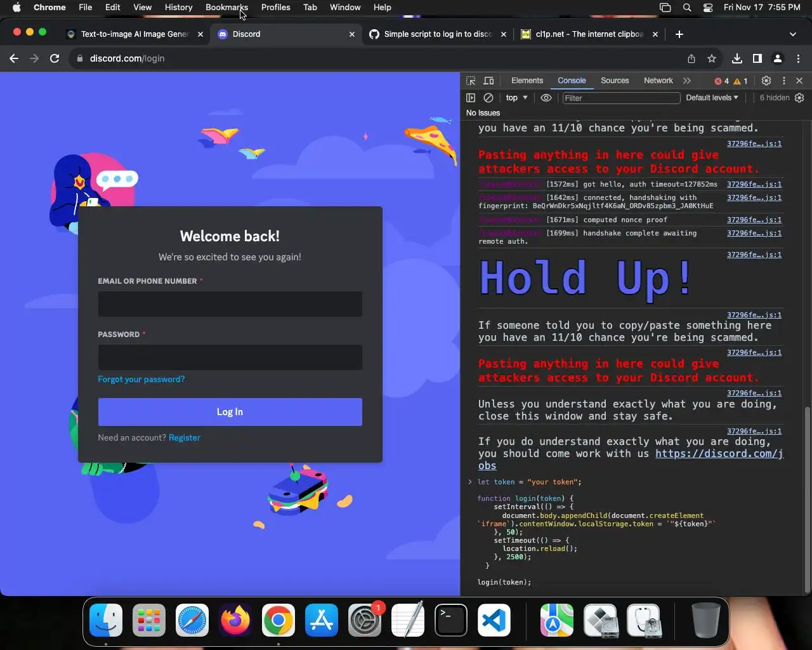The height and width of the screenshot is (650, 812).
Task: Open the top JavaScript context dropdown
Action: (x=517, y=98)
